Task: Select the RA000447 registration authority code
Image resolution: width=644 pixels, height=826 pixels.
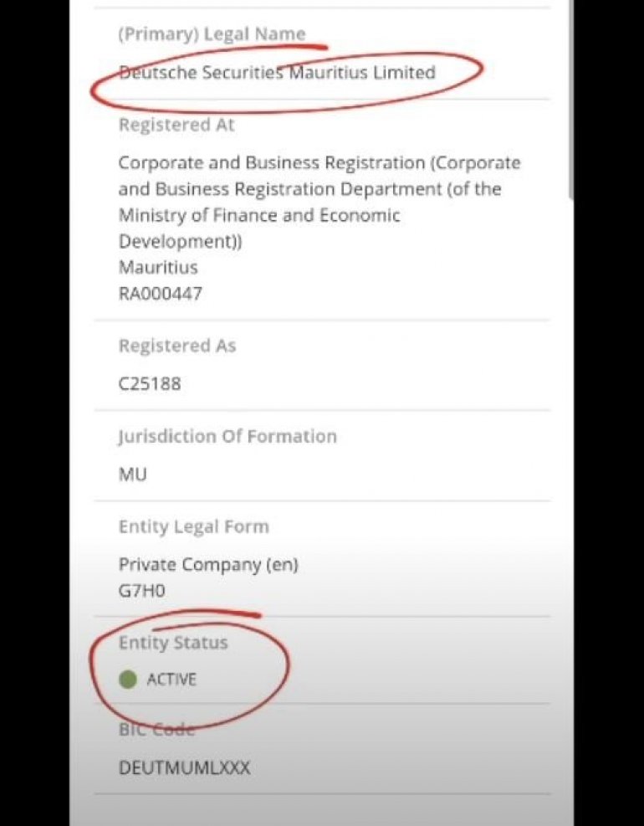Action: coord(160,294)
